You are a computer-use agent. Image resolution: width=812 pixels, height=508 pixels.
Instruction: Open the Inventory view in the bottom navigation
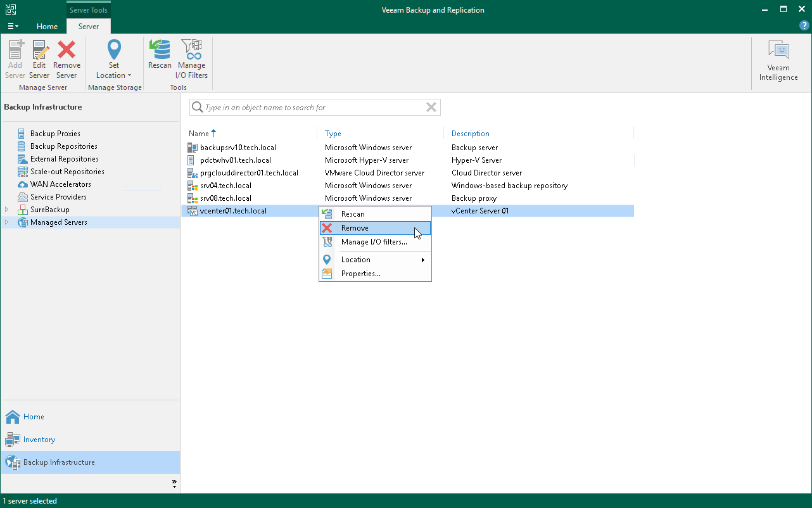pos(39,440)
